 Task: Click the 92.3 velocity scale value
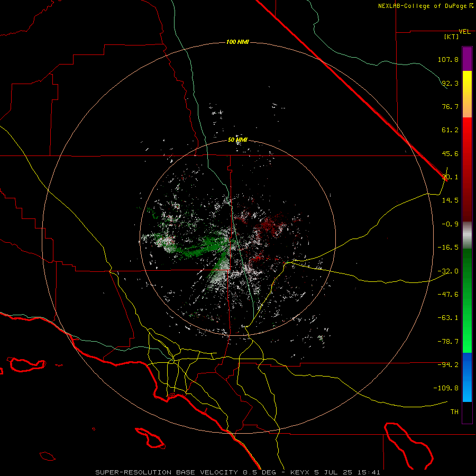click(x=450, y=83)
